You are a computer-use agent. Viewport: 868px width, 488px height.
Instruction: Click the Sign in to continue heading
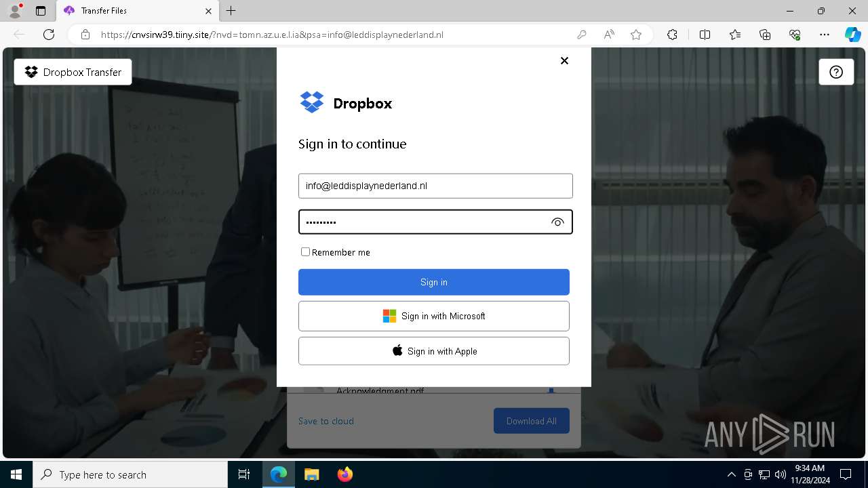coord(353,144)
